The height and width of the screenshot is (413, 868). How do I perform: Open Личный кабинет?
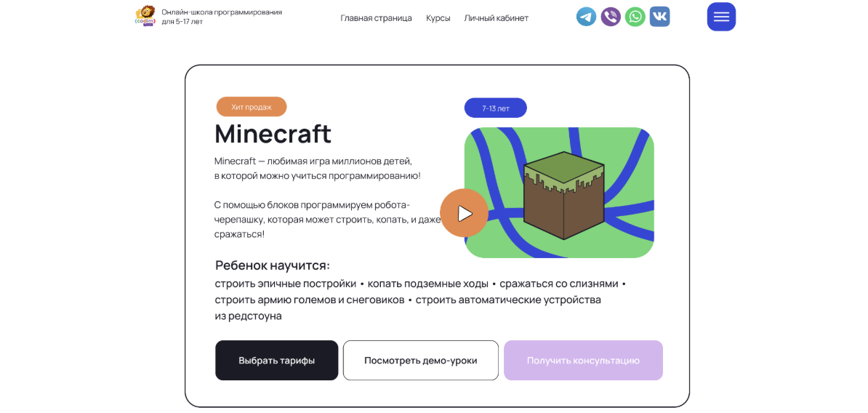[496, 18]
